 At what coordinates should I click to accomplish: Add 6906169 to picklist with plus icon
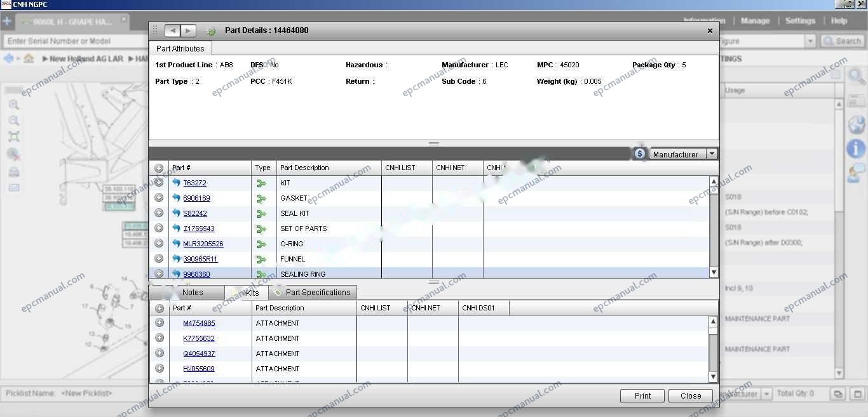159,198
